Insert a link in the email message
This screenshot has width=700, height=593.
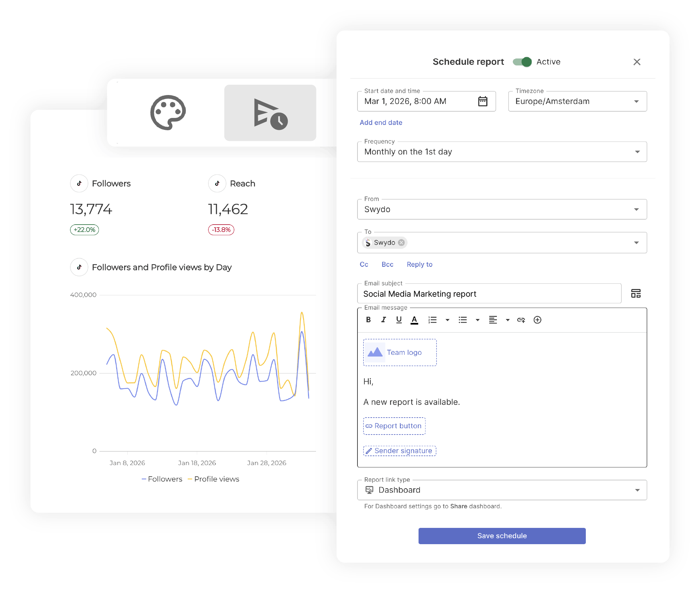[521, 320]
